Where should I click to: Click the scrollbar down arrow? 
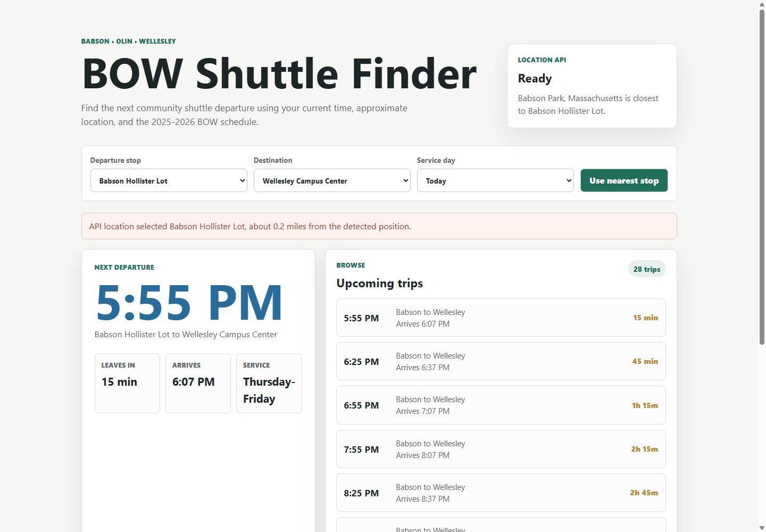point(762,528)
